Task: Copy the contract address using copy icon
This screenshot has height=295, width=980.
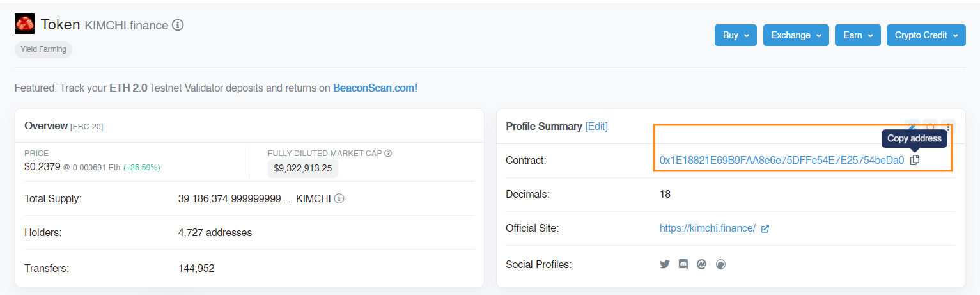Action: point(915,160)
